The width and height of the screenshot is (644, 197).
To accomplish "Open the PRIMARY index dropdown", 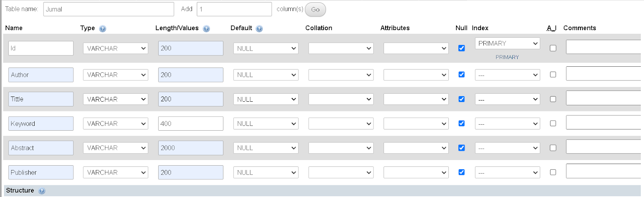I will [x=507, y=43].
